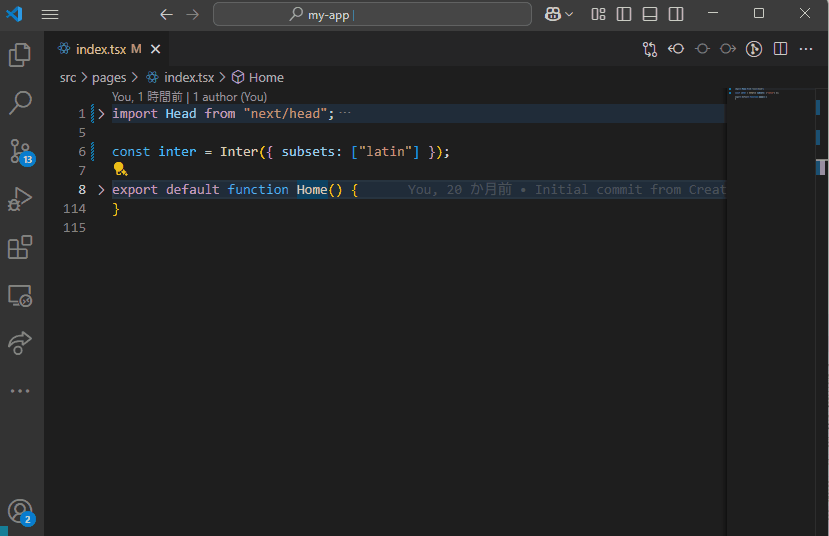The width and height of the screenshot is (829, 536).
Task: Click the "latin" string literal
Action: click(x=385, y=152)
